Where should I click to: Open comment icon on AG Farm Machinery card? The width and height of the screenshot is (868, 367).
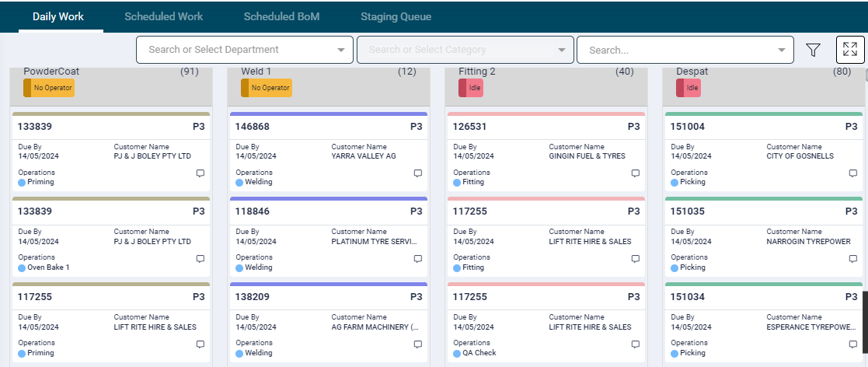(417, 344)
